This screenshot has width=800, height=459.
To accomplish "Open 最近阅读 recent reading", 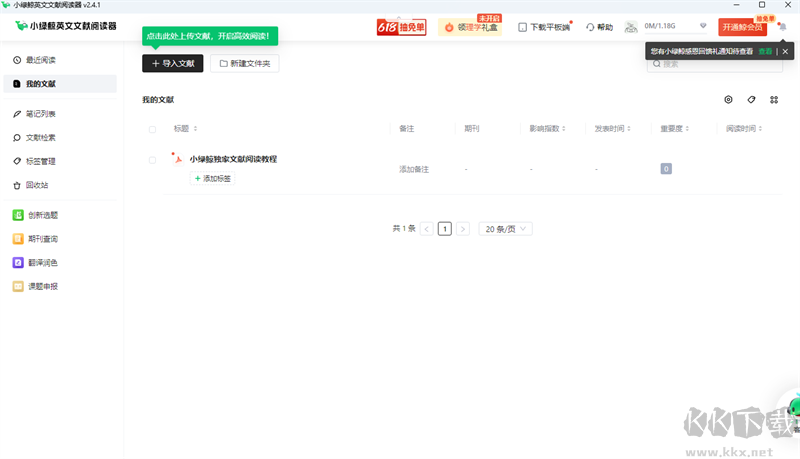I will pos(60,60).
